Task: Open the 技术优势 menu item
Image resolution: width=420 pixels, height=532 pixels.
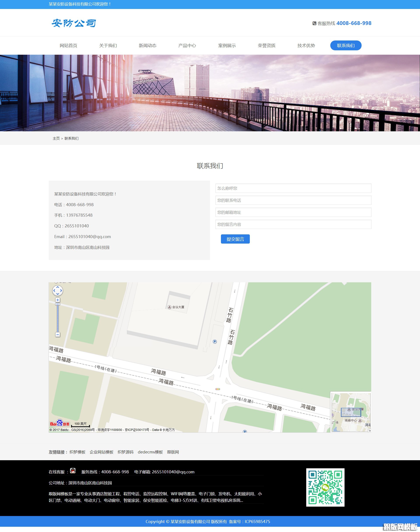Action: point(306,46)
